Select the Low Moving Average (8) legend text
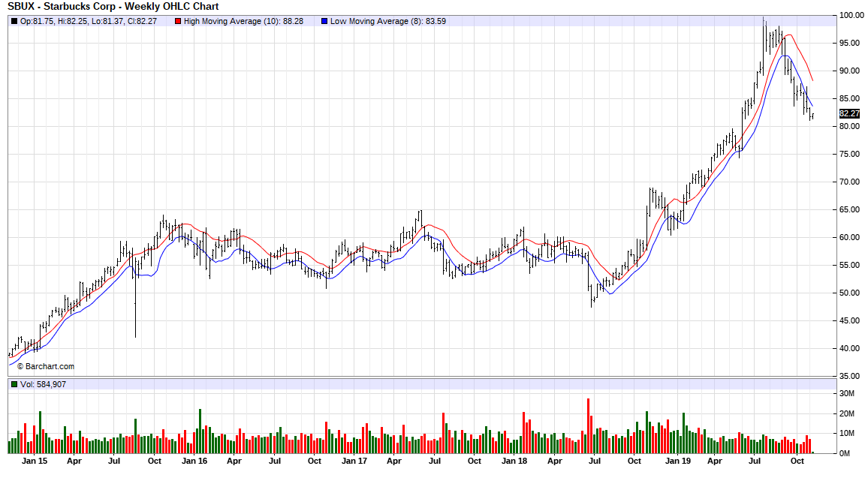868x484 pixels. tap(387, 21)
